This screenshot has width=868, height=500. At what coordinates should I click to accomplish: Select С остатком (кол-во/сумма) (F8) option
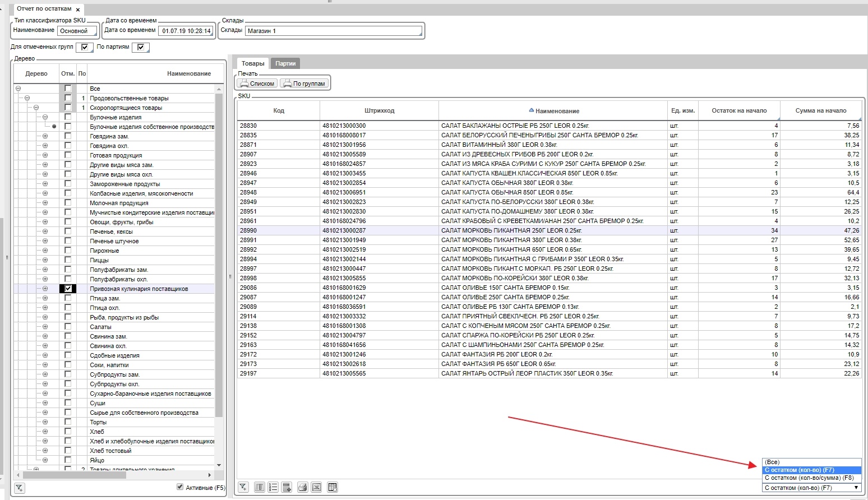(x=809, y=478)
